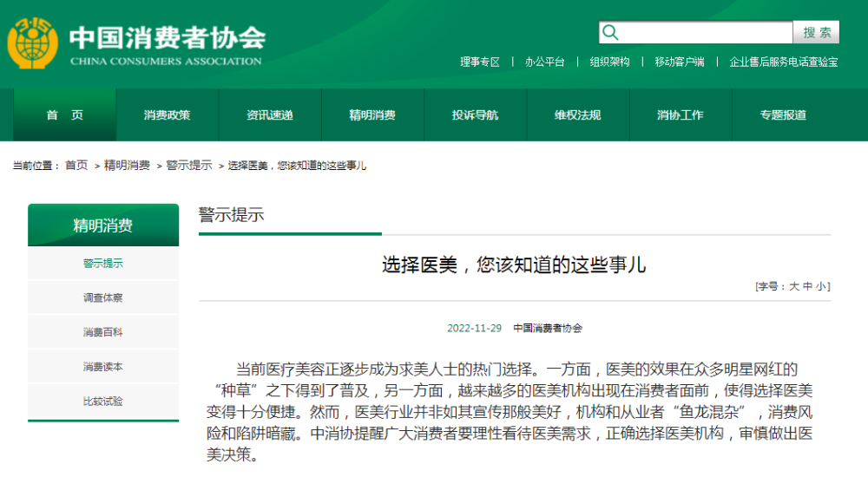
Task: Open 精明消费 navigation tab
Action: pos(372,115)
